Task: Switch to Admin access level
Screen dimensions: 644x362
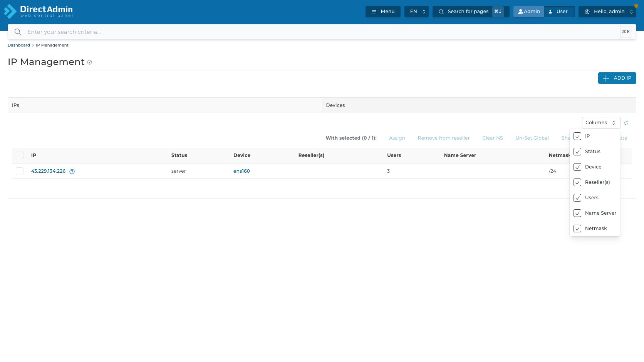Action: click(x=529, y=12)
